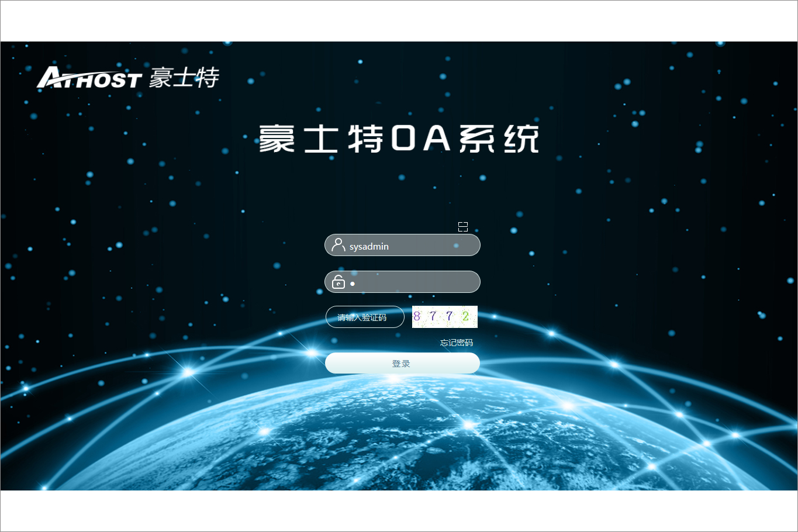The height and width of the screenshot is (532, 798).
Task: Click the 登录 login button
Action: coord(402,363)
